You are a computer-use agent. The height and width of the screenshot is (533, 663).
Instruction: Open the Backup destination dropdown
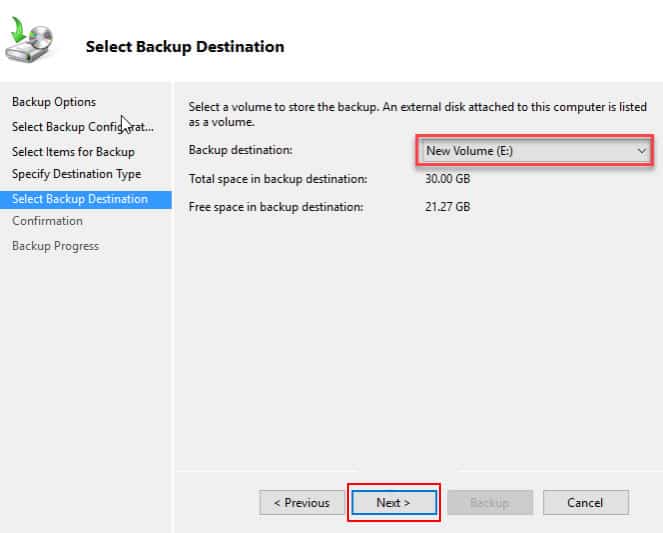535,150
